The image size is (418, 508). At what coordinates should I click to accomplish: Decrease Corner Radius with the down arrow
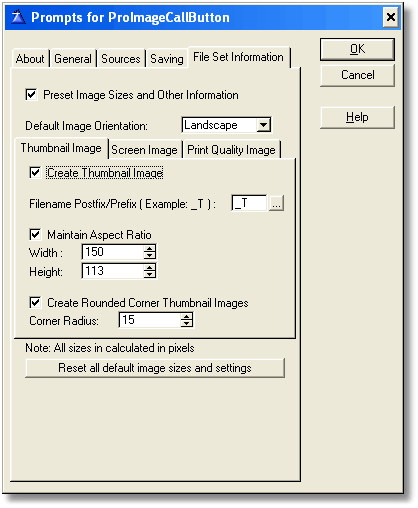coord(187,323)
